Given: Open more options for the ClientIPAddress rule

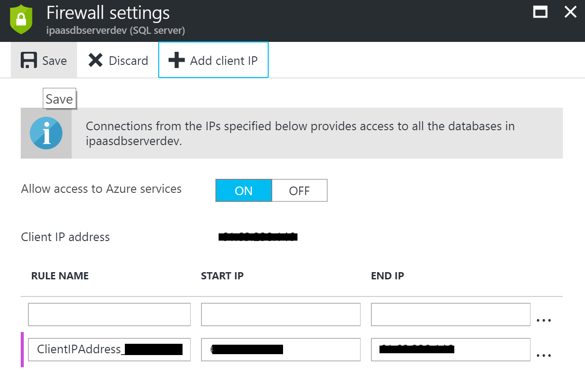Looking at the screenshot, I should (544, 356).
